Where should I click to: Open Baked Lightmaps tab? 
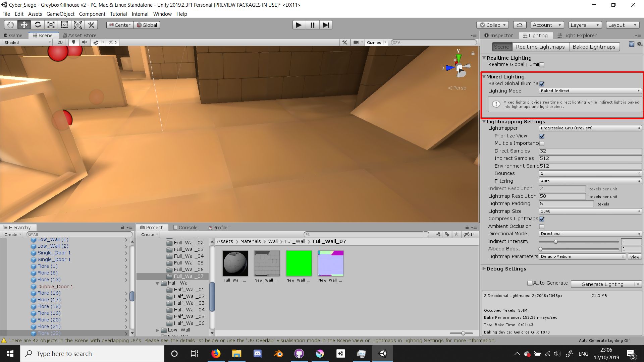[594, 47]
